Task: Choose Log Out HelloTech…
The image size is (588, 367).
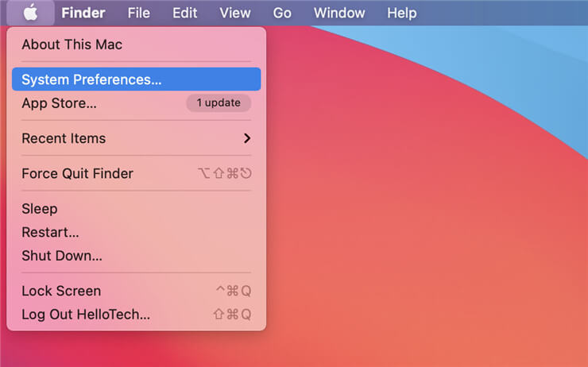Action: coord(137,314)
